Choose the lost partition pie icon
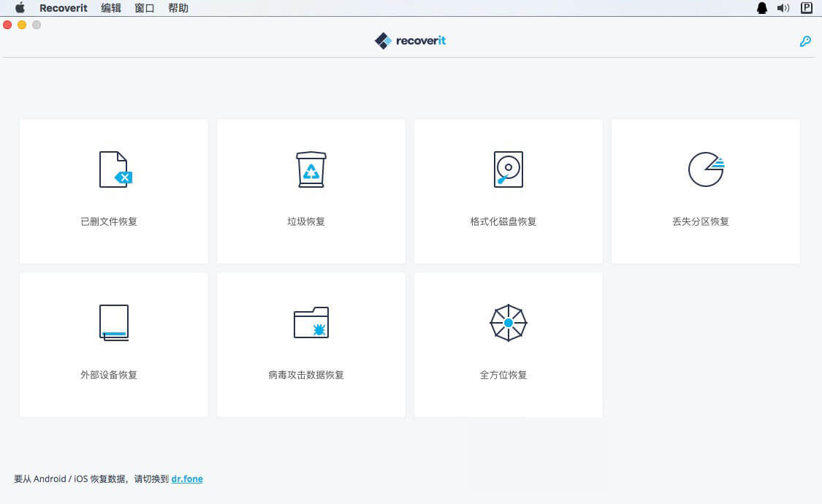The image size is (822, 504). [x=705, y=169]
